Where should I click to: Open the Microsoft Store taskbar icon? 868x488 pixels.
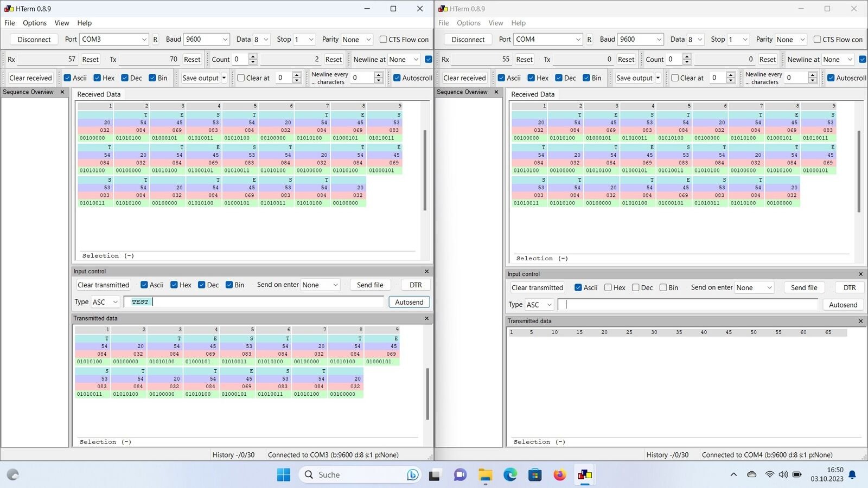[535, 475]
